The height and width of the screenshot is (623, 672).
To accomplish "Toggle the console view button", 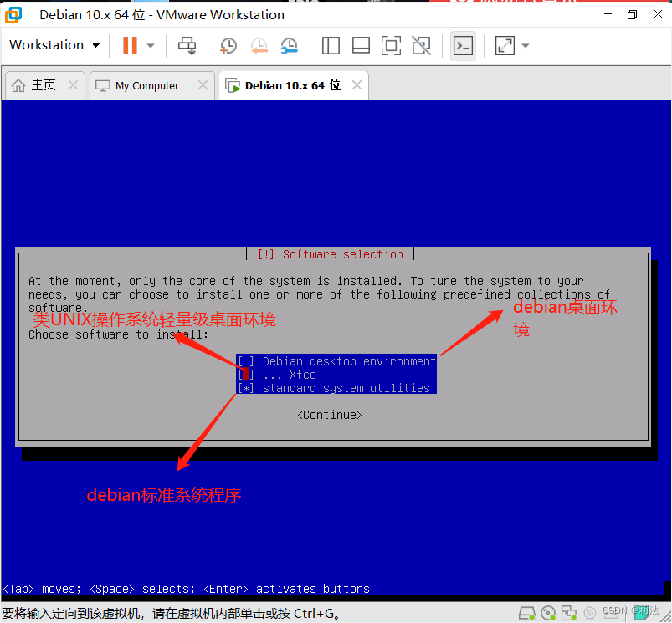I will [x=463, y=45].
